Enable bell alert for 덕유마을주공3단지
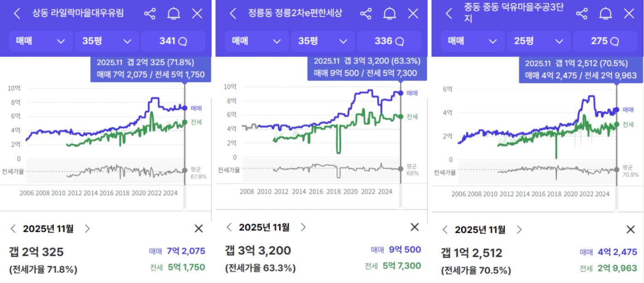 [x=605, y=14]
